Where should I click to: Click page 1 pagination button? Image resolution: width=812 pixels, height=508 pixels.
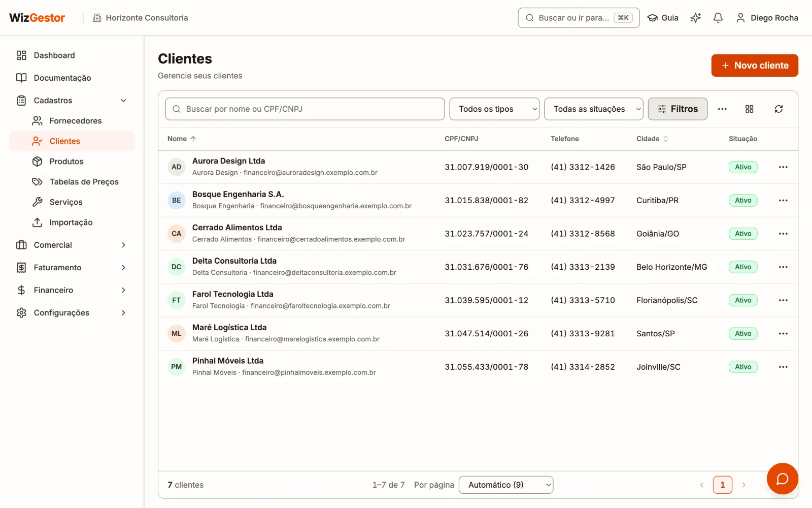tap(722, 485)
